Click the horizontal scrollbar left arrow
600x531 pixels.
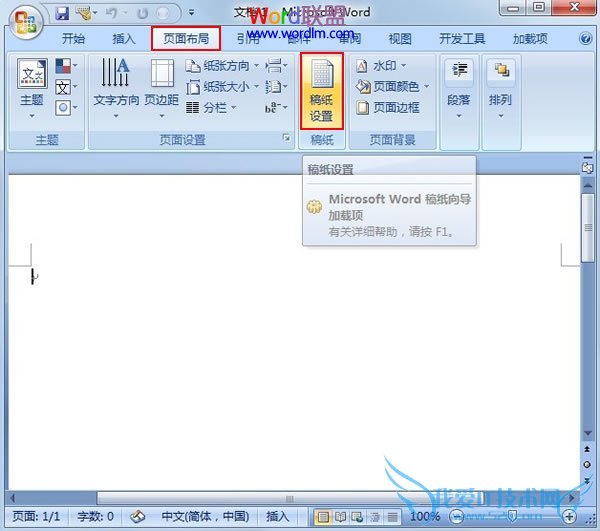(13, 498)
